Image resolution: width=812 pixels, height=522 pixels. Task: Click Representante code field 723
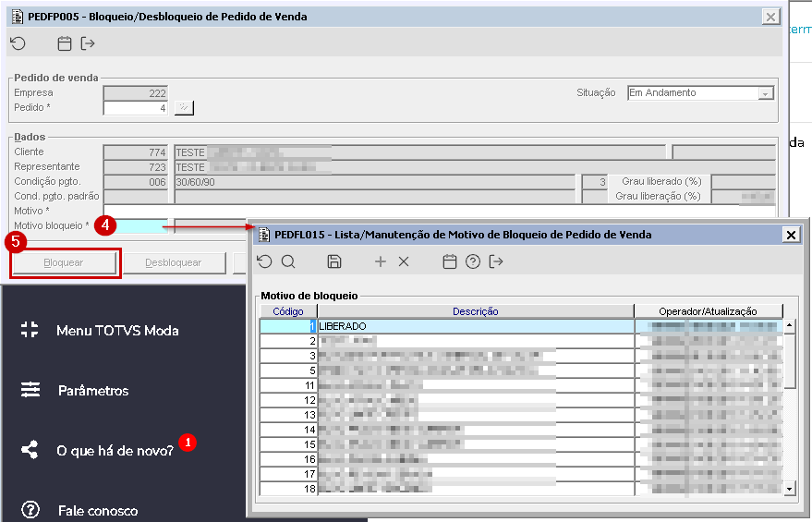pos(136,167)
